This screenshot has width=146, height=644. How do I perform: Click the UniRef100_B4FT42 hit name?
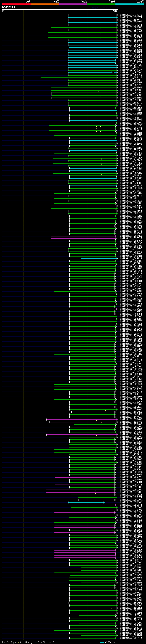[x=131, y=161]
